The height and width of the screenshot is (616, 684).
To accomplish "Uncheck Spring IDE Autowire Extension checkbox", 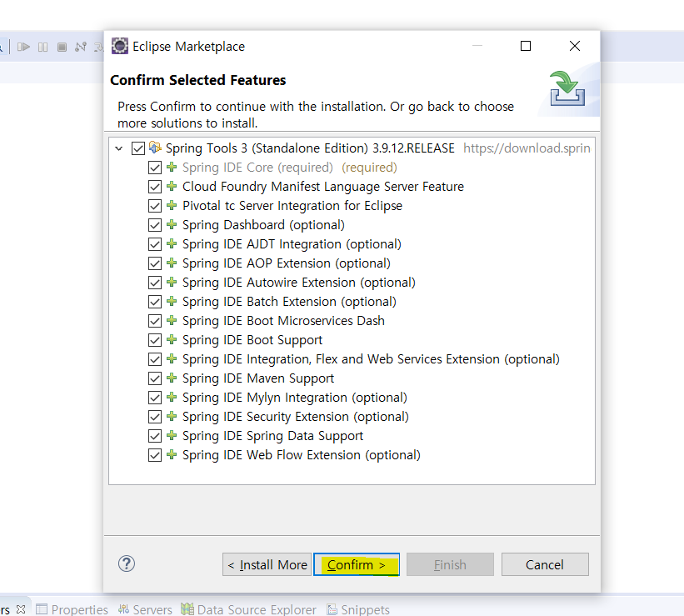I will pos(155,283).
